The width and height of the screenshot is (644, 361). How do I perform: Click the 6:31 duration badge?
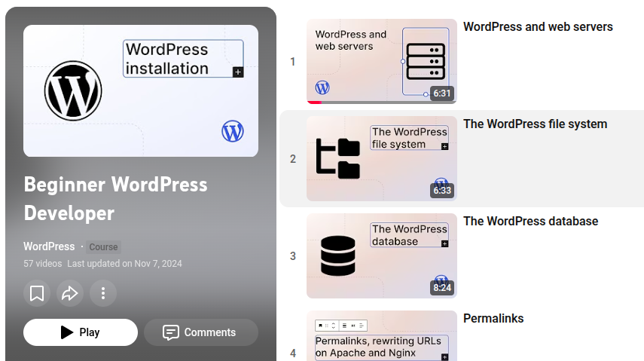[442, 93]
